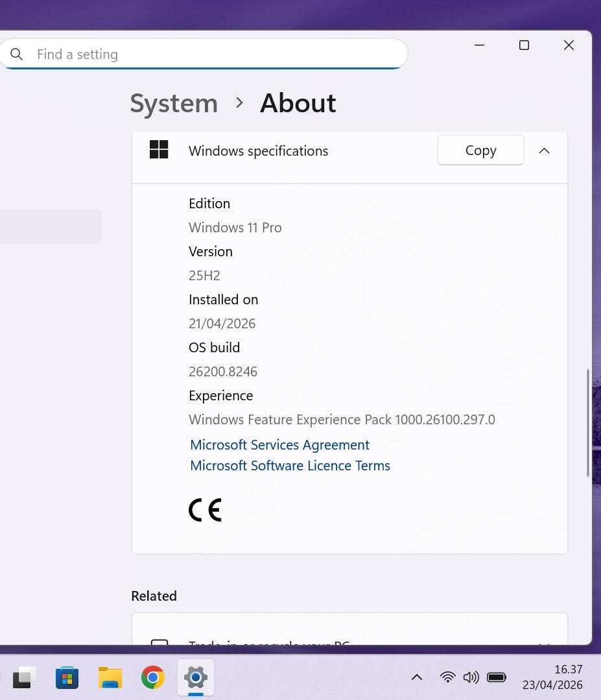Open the volume speaker tray icon
The image size is (601, 700).
pyautogui.click(x=471, y=677)
